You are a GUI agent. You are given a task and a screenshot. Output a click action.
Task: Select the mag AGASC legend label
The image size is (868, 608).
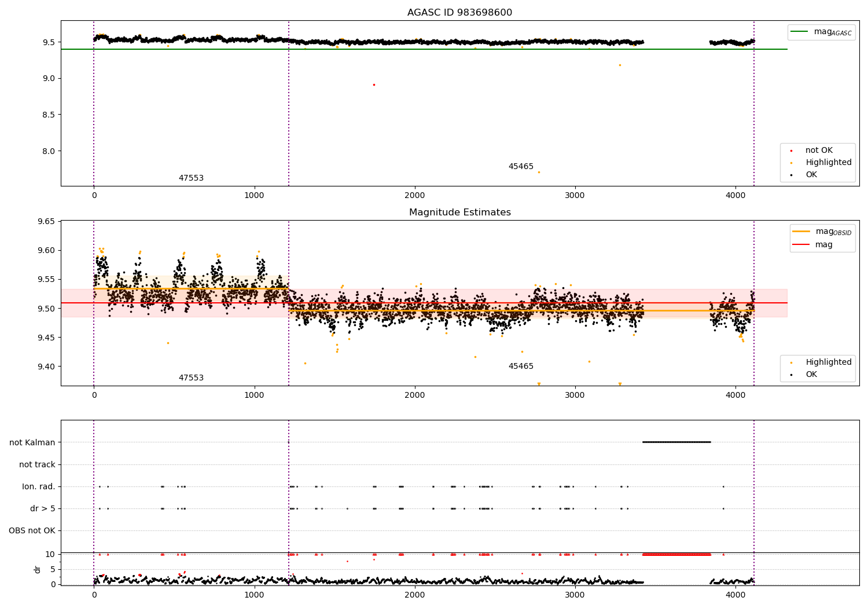click(833, 32)
